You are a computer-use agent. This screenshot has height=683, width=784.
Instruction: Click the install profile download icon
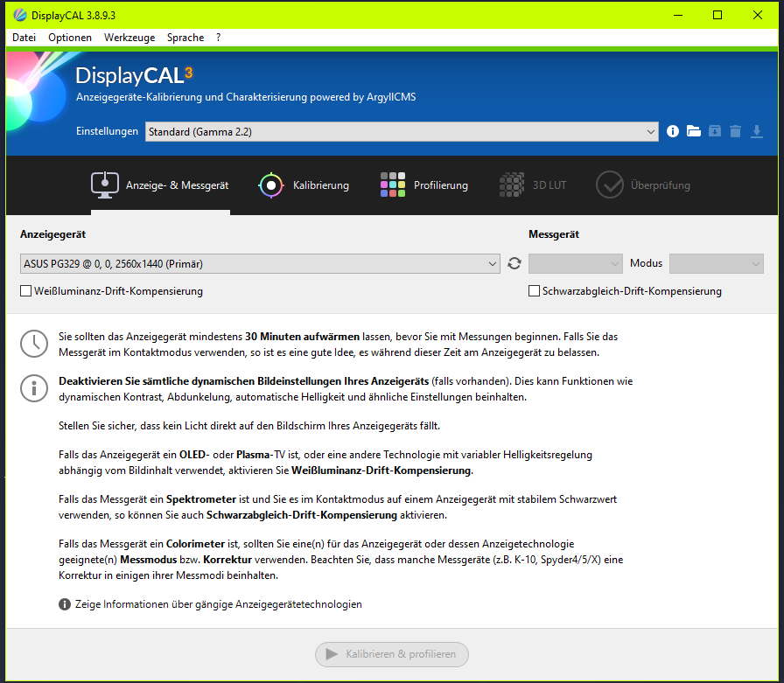point(757,131)
